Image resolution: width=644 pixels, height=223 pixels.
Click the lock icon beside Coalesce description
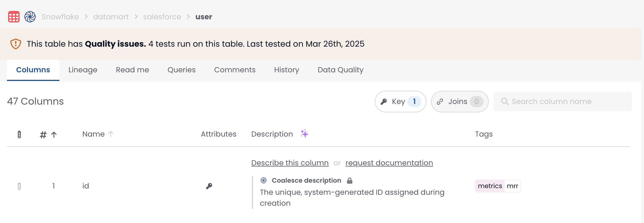[350, 181]
